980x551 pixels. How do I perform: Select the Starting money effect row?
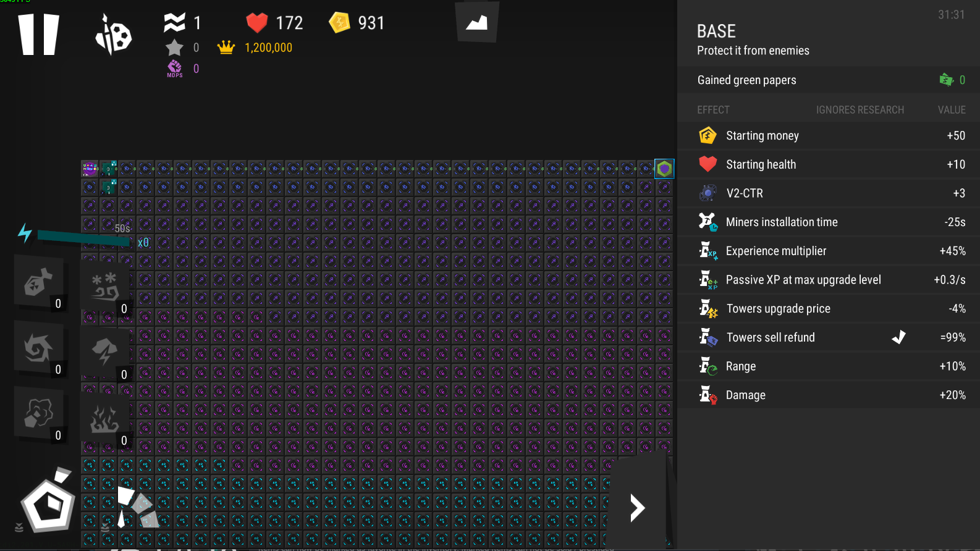(829, 136)
